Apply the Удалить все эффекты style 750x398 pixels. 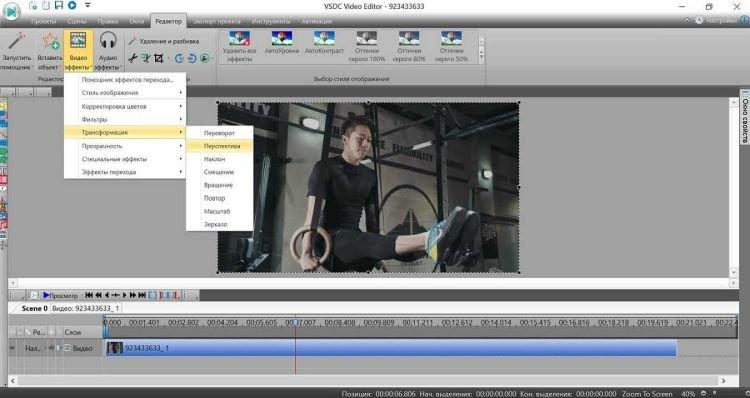pos(240,46)
